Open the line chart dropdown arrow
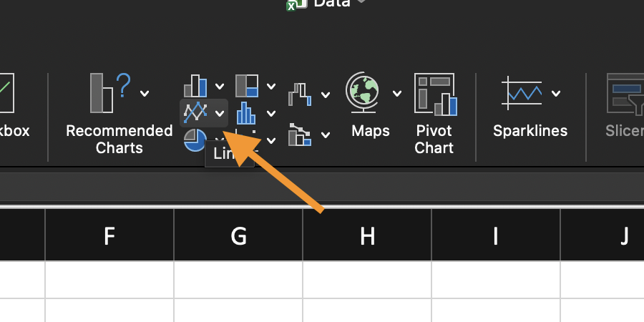Viewport: 644px width, 322px height. (220, 113)
